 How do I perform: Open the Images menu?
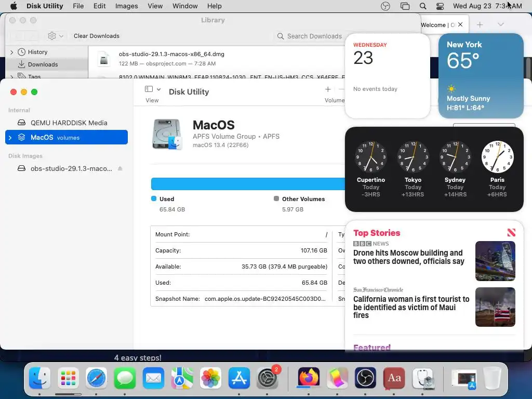(127, 6)
